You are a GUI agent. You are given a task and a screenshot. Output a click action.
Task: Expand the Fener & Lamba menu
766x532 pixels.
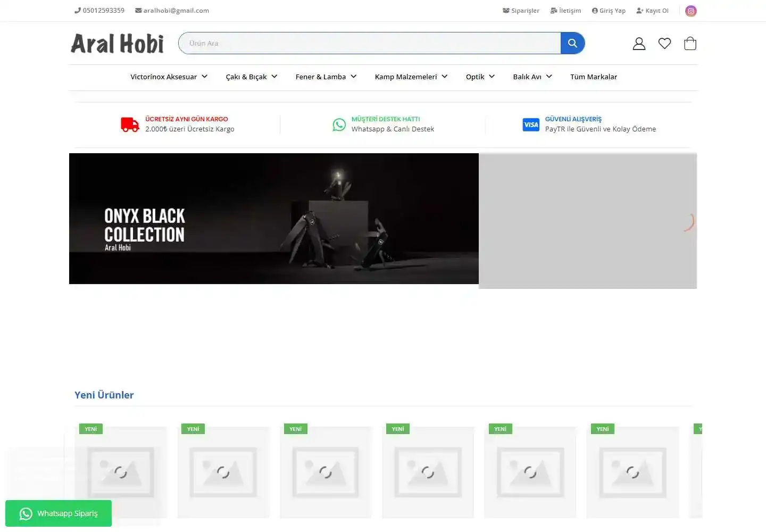click(x=326, y=77)
